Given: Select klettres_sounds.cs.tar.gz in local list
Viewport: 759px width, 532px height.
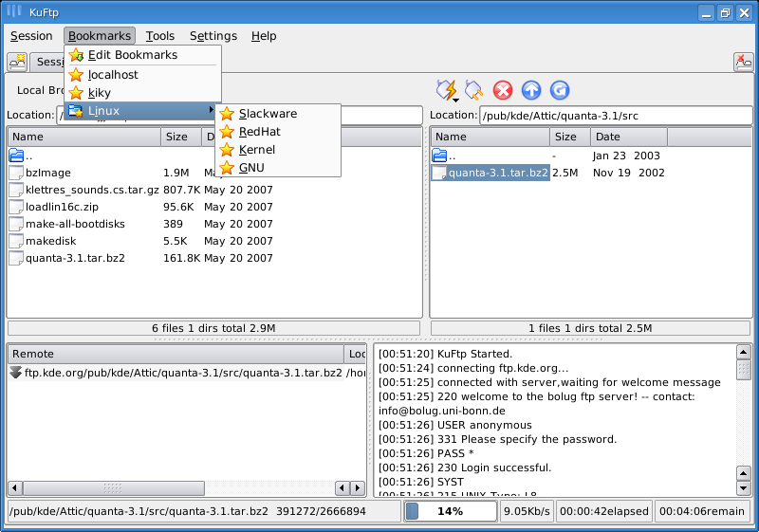Looking at the screenshot, I should [x=92, y=190].
